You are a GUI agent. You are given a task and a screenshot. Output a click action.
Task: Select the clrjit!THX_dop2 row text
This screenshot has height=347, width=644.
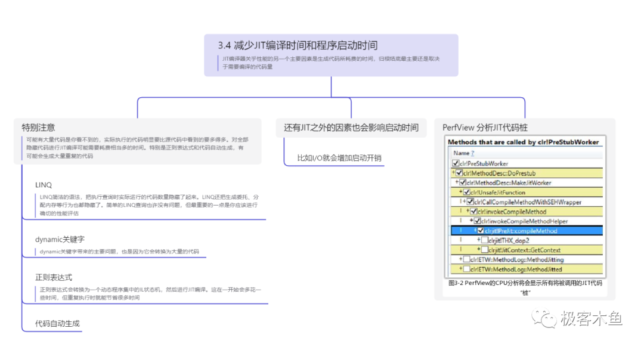(509, 241)
